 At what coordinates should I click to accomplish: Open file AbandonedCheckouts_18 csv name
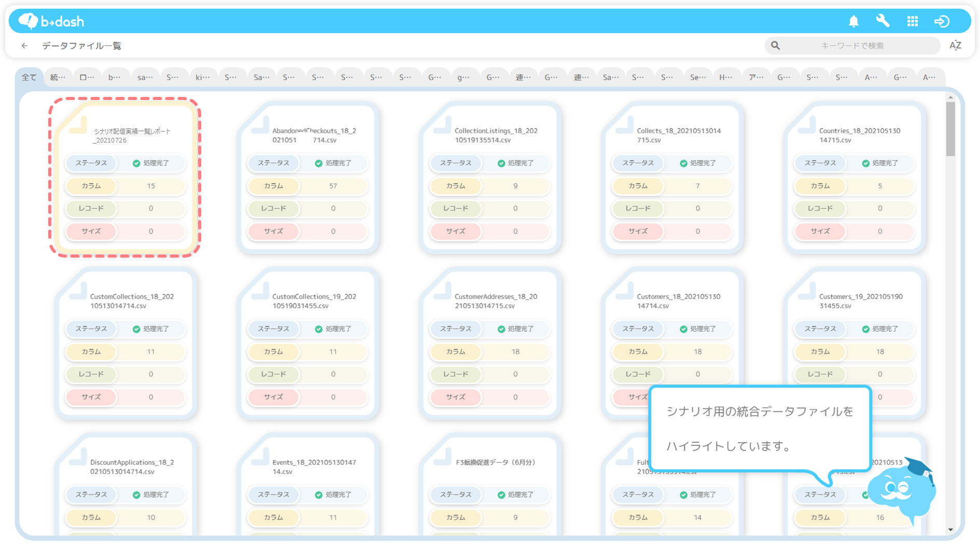[314, 135]
